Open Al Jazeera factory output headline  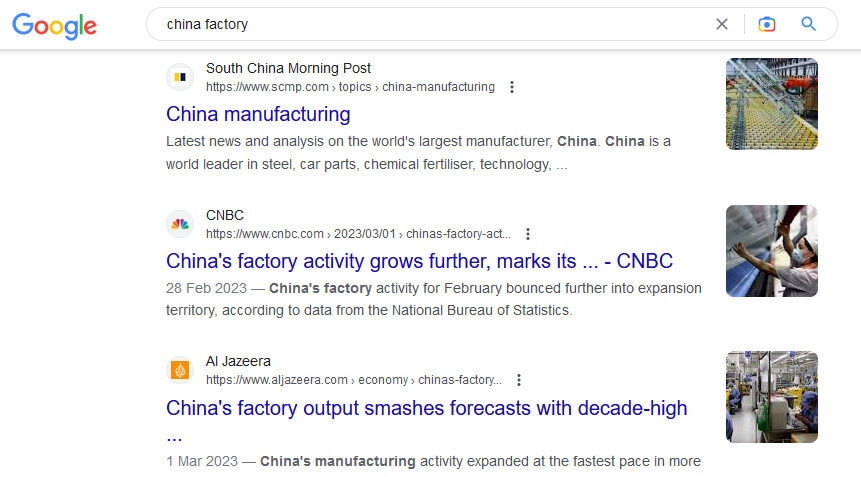point(426,408)
